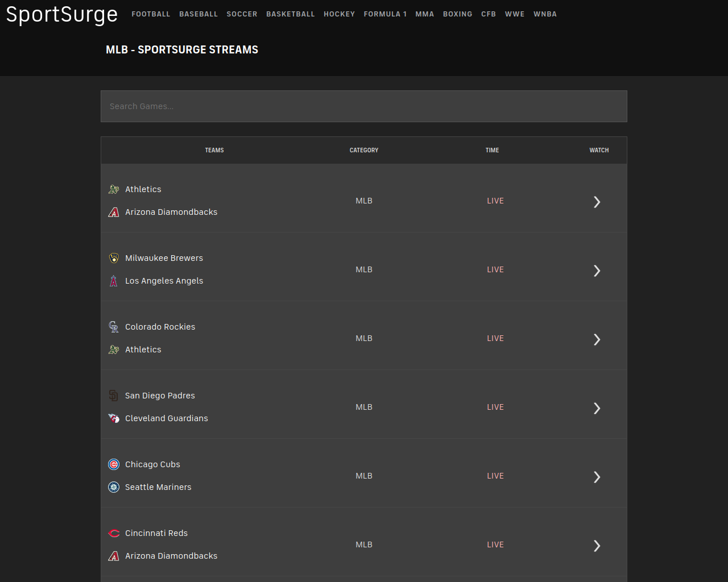728x582 pixels.
Task: Click the Chicago Cubs logo icon
Action: pyautogui.click(x=114, y=464)
